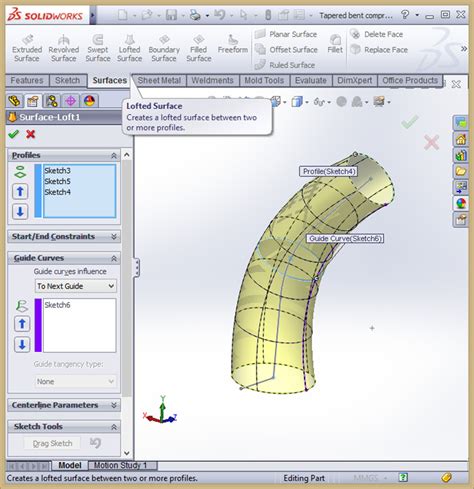Viewport: 474px width, 489px height.
Task: Open the DimXpertManager crosshair tab icon
Action: pos(70,101)
